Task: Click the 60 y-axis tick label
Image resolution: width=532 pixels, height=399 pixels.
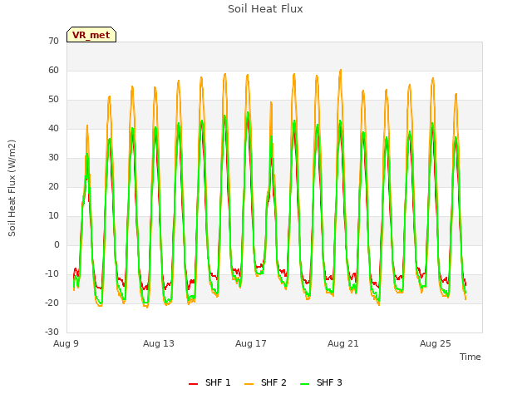Action: coord(53,70)
